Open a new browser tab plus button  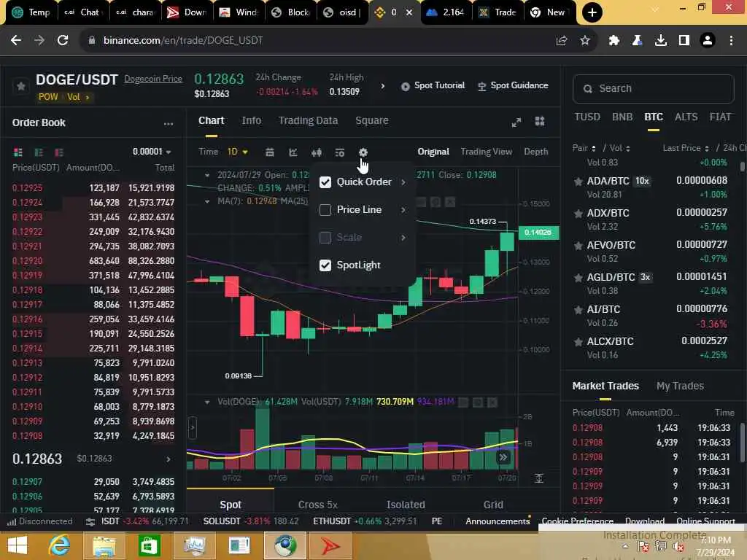coord(592,12)
